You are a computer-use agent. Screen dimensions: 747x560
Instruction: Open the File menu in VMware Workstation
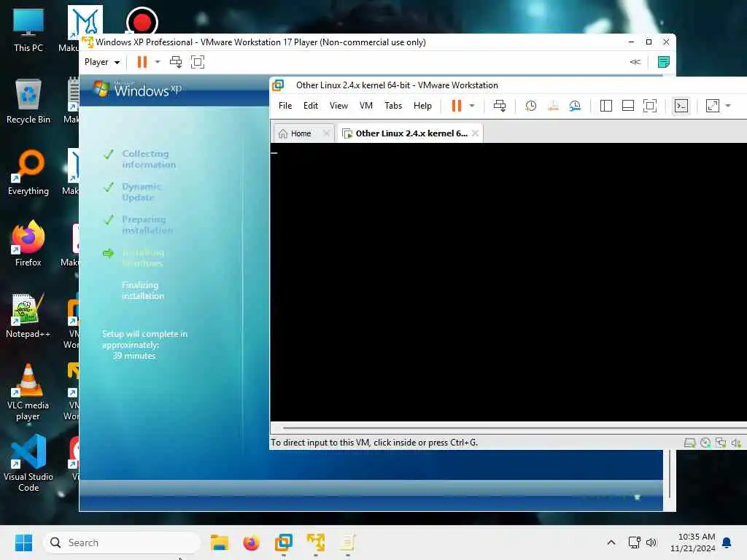[285, 106]
